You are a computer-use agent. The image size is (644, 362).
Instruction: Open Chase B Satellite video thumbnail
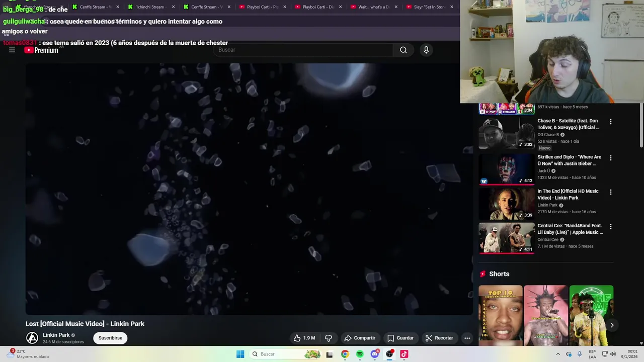(x=507, y=133)
